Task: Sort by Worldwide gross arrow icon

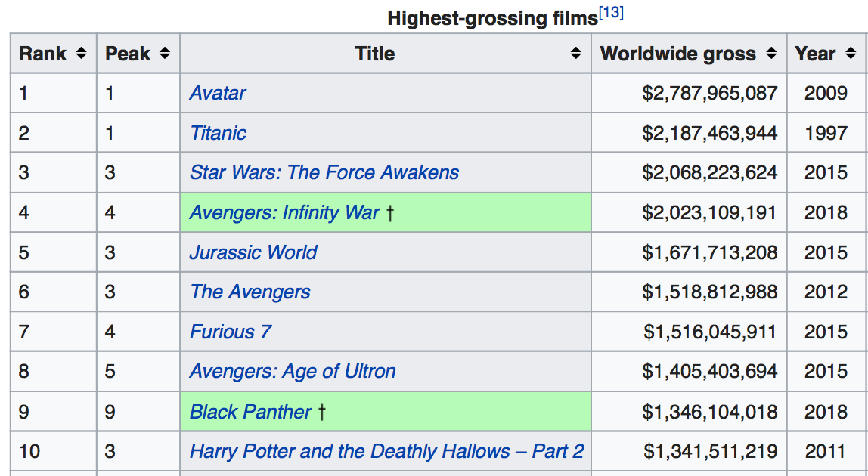Action: click(771, 54)
